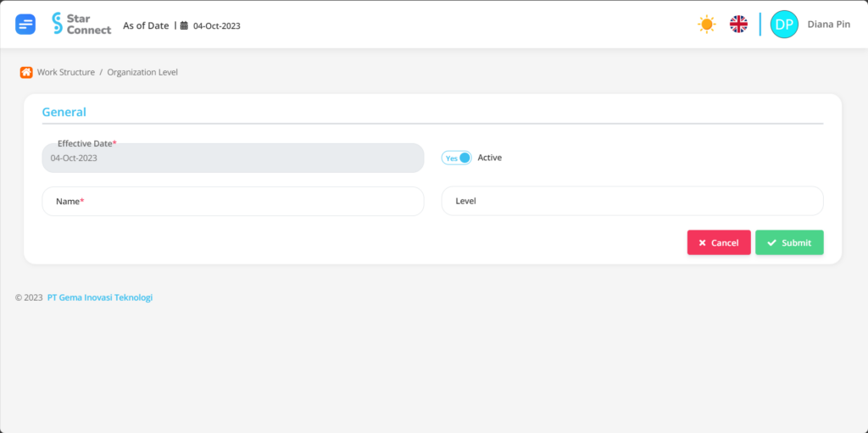Click the Star Connect logo
Image resolution: width=868 pixels, height=433 pixels.
[x=81, y=24]
